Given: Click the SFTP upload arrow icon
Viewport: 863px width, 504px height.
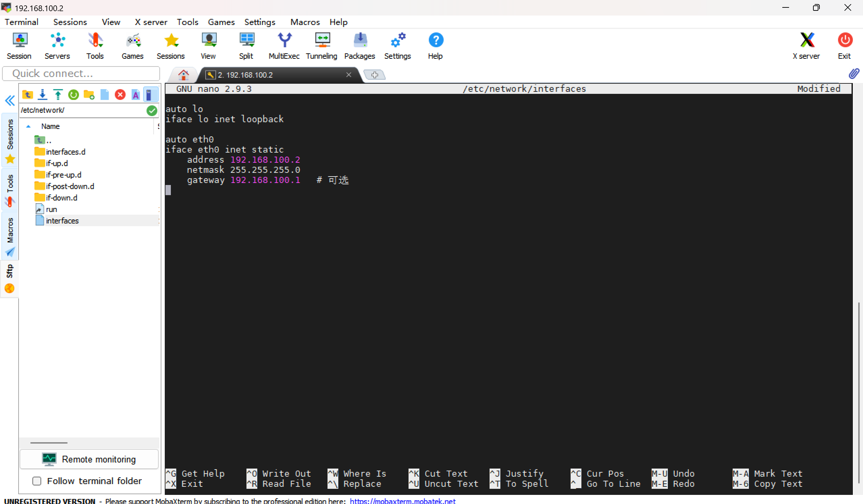Looking at the screenshot, I should (x=58, y=95).
